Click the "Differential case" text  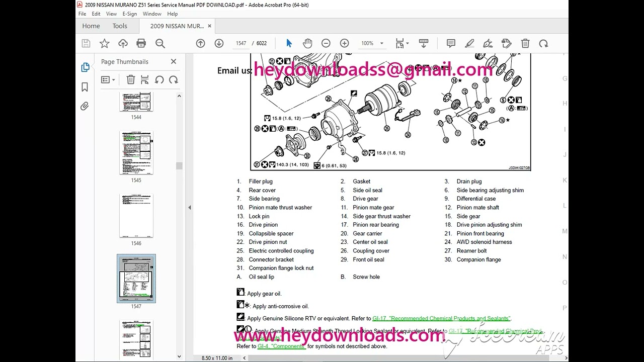[x=476, y=199]
